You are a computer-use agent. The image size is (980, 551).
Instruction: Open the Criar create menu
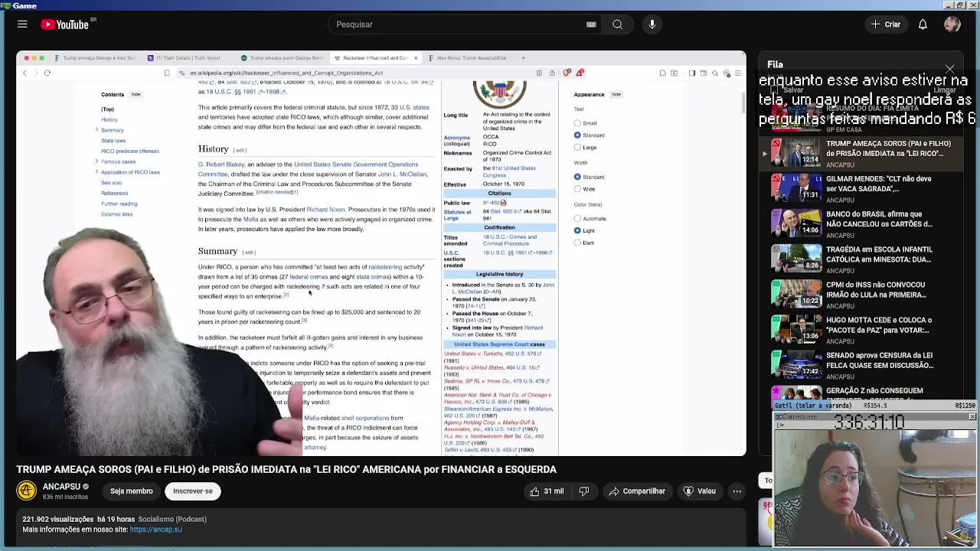point(886,24)
